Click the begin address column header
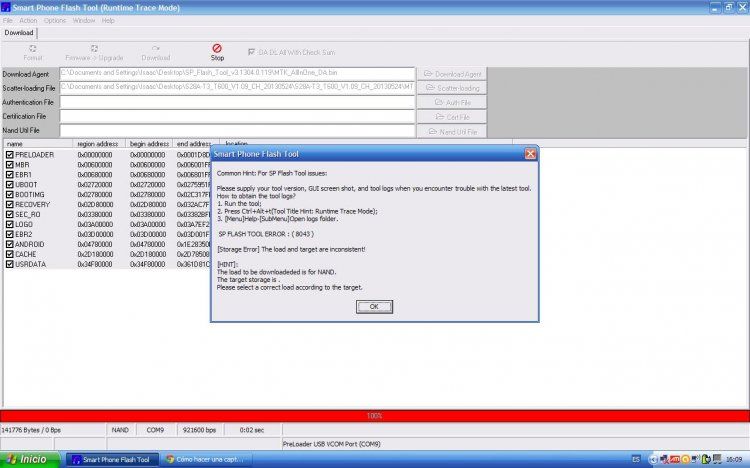This screenshot has width=750, height=468. point(149,144)
